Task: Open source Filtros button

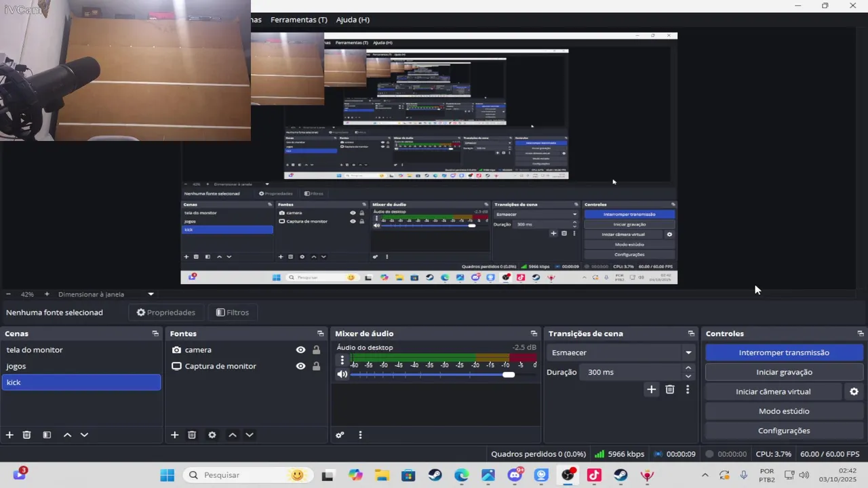Action: [x=233, y=312]
